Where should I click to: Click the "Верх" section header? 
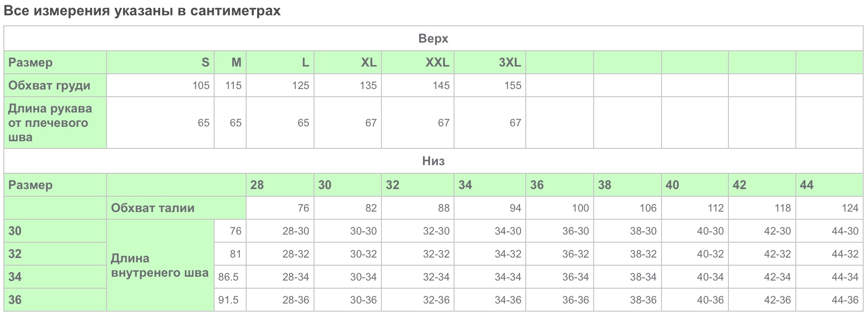click(x=433, y=39)
